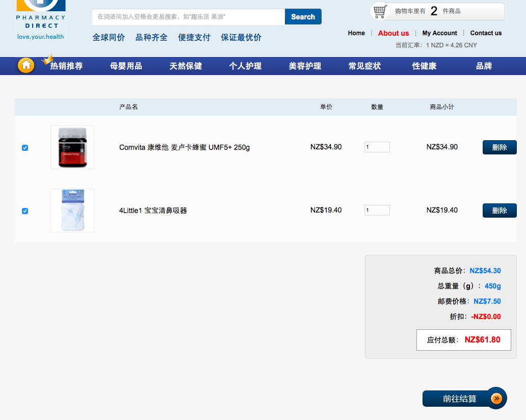Edit quantity field for 4Little1 宝宝清鼻吸器

click(377, 210)
